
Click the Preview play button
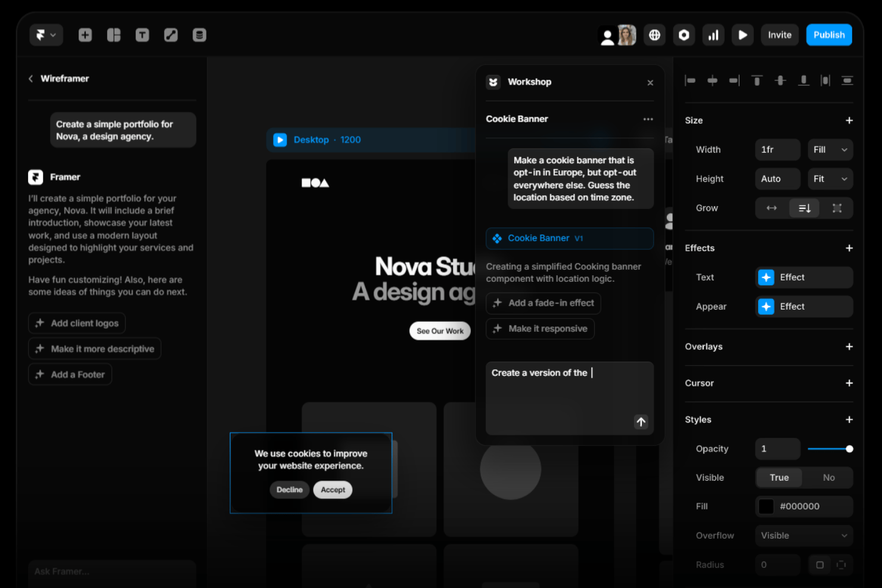(x=743, y=35)
